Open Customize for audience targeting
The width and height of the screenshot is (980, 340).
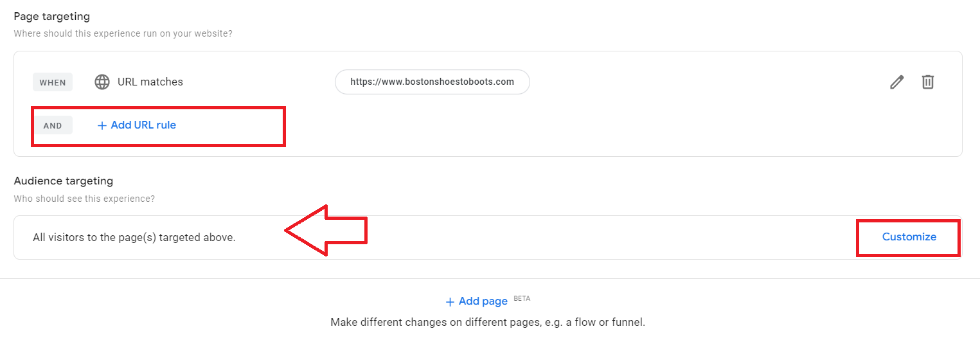click(909, 237)
